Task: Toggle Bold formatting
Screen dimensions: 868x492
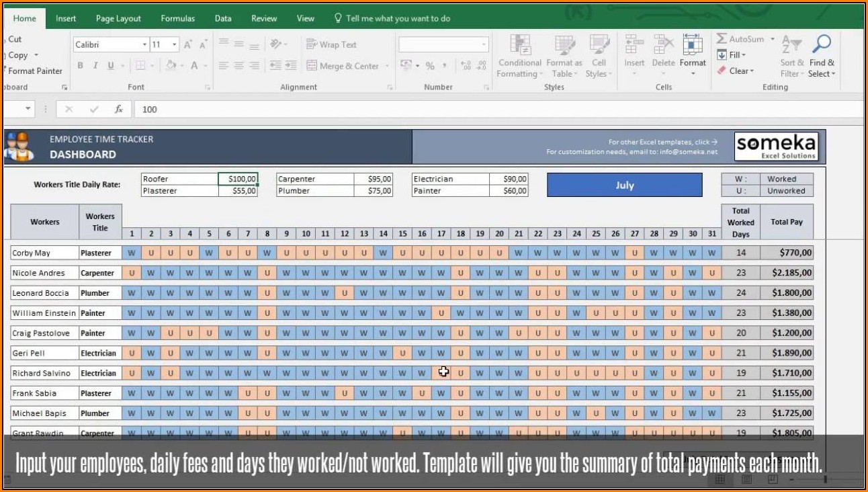Action: point(80,66)
